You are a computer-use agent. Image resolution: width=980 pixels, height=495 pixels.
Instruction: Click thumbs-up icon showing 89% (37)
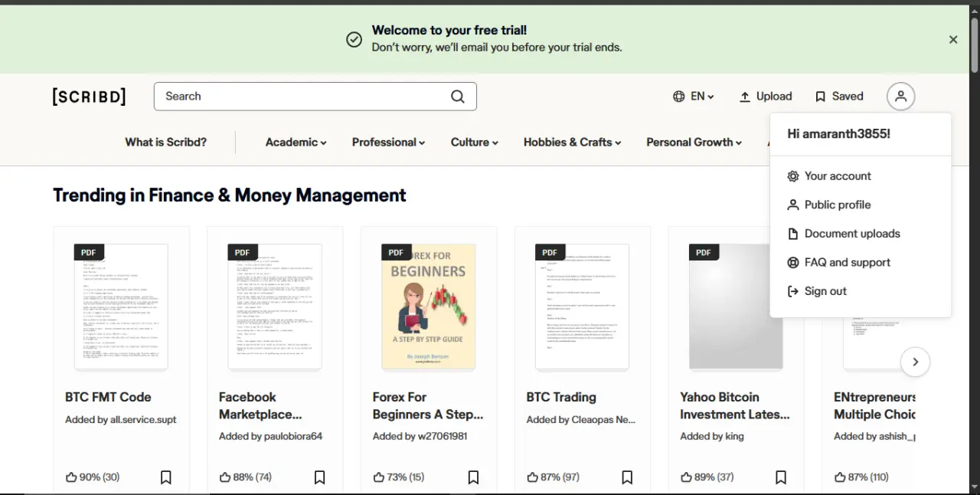coord(687,477)
